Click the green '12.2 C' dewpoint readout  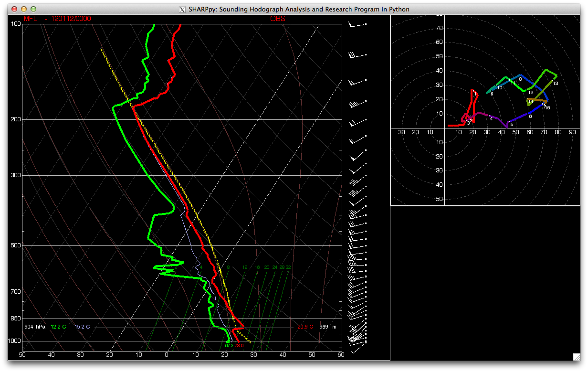pyautogui.click(x=58, y=327)
